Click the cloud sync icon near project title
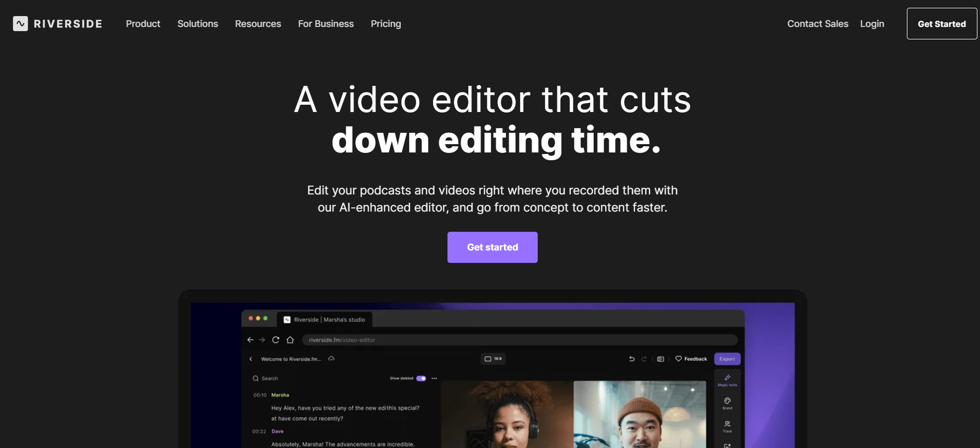980x448 pixels. coord(331,359)
